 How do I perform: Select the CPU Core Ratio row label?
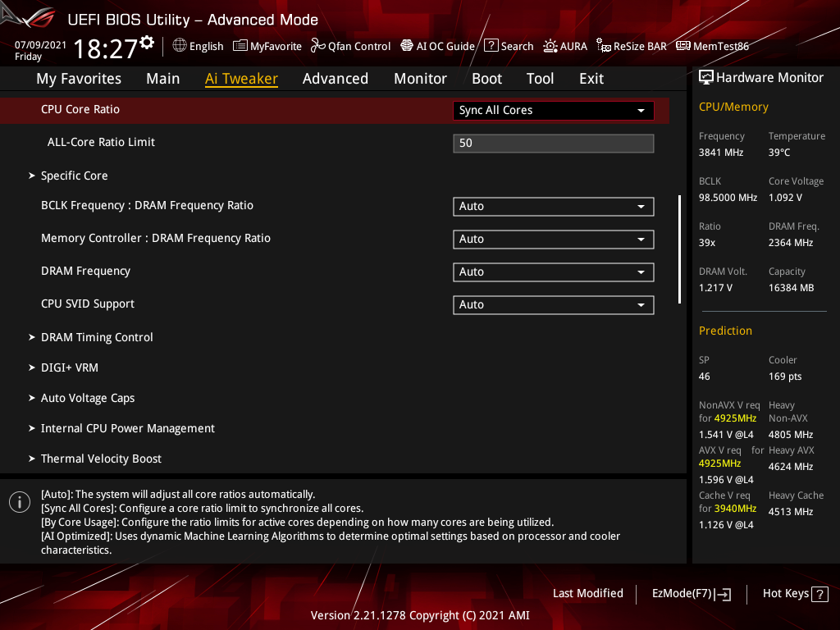click(80, 109)
